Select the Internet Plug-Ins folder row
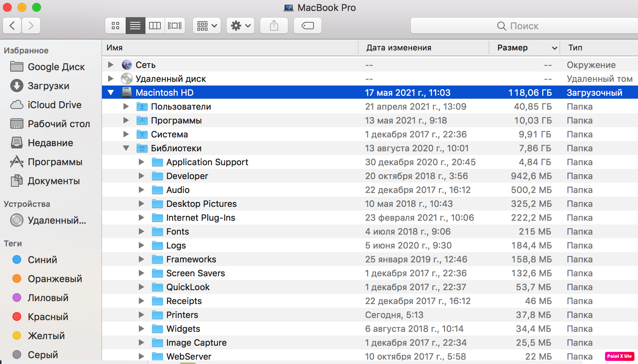The image size is (638, 364). pyautogui.click(x=370, y=217)
